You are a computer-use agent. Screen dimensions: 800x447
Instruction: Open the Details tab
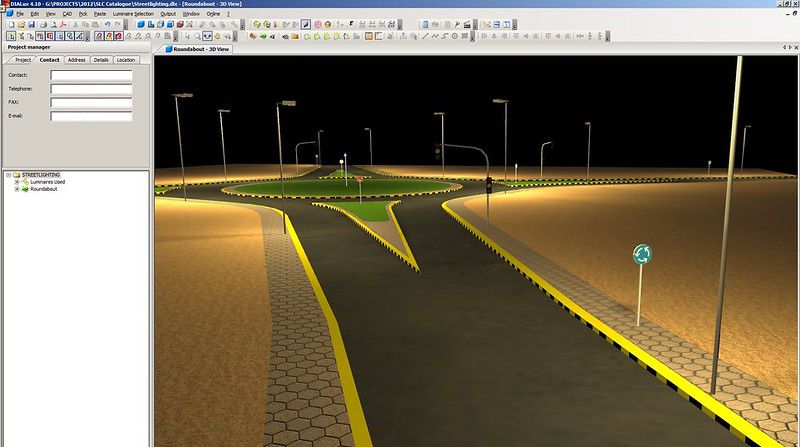click(x=101, y=60)
